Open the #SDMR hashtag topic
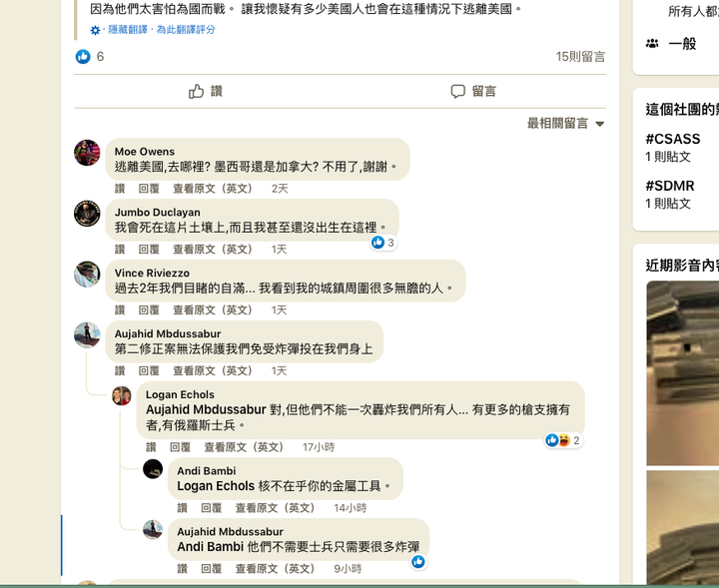Image resolution: width=719 pixels, height=588 pixels. (670, 186)
